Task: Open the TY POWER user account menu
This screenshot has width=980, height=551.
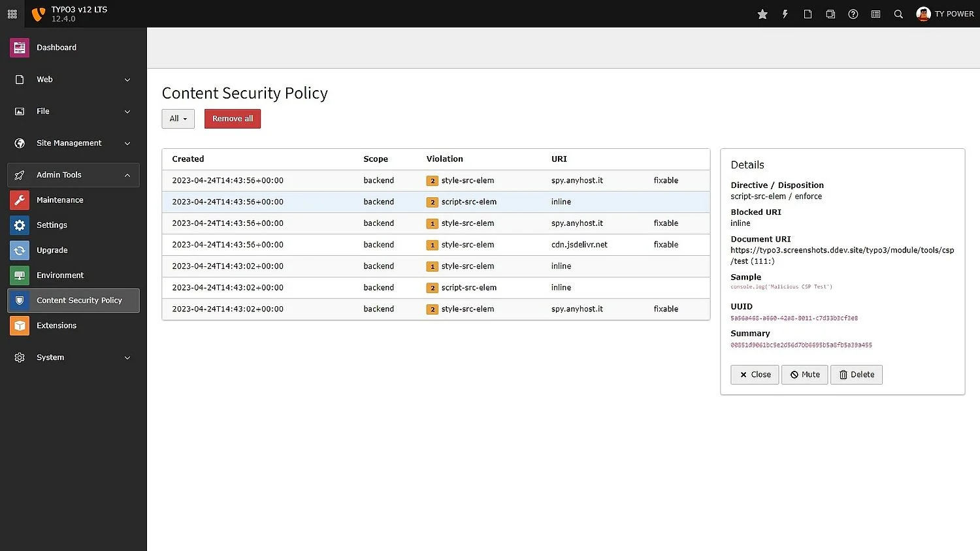Action: coord(945,14)
